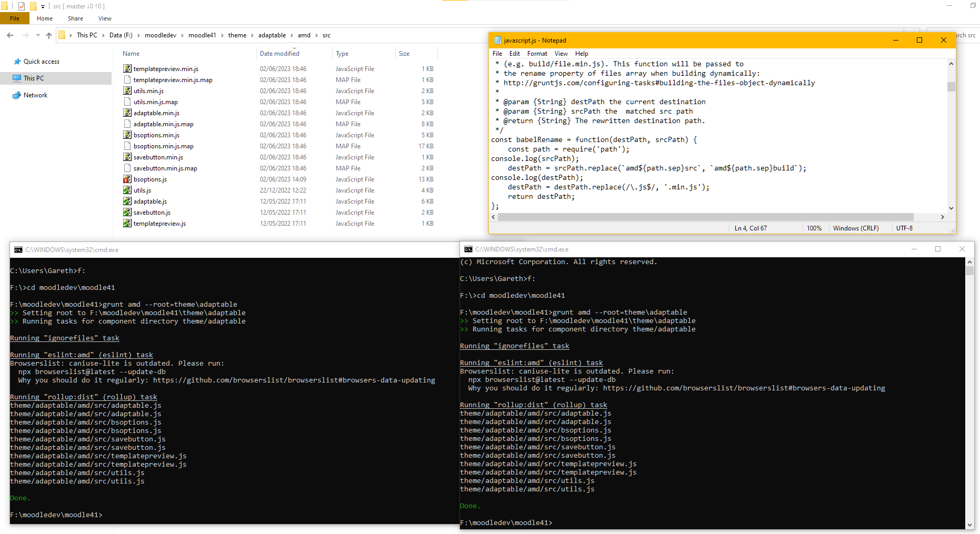Open Notepad File menu
The height and width of the screenshot is (534, 980).
tap(497, 54)
